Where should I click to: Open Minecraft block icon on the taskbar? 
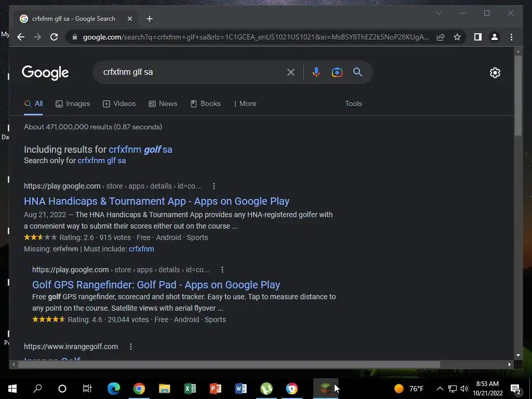[x=325, y=389]
